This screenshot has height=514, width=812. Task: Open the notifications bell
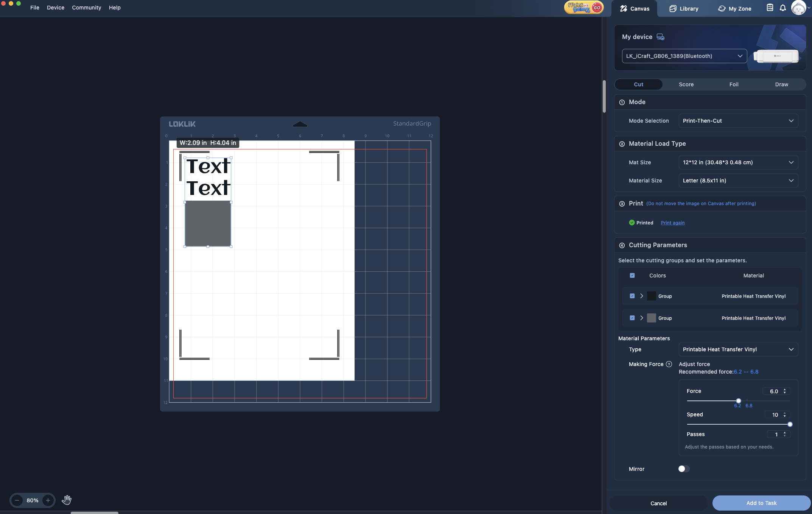[x=782, y=8]
